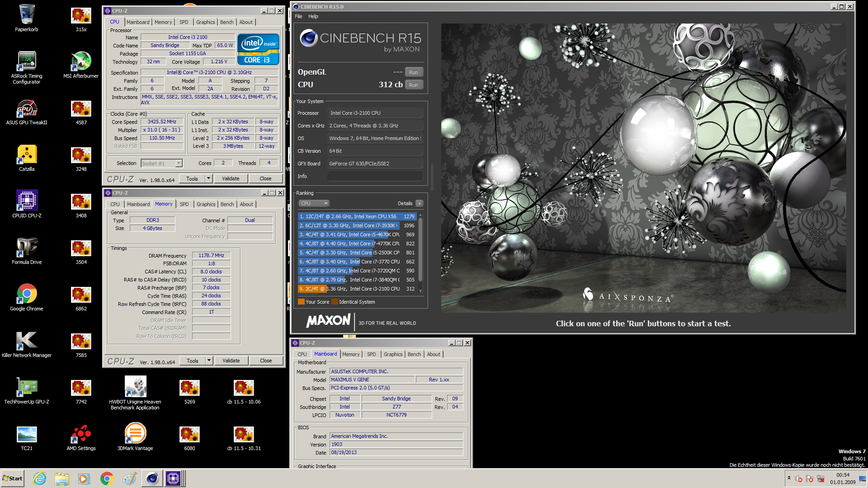Switch to CPU tab in Memory CPU-Z window
The width and height of the screenshot is (868, 488).
click(x=115, y=204)
